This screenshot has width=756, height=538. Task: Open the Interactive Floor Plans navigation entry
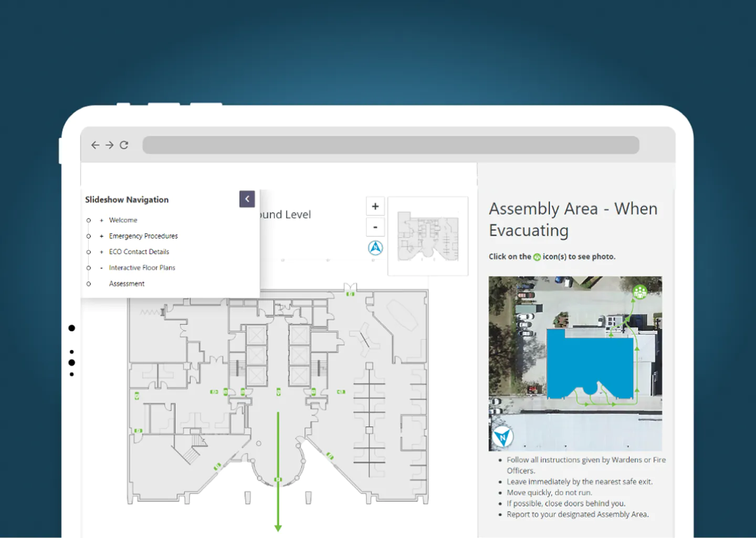coord(142,268)
